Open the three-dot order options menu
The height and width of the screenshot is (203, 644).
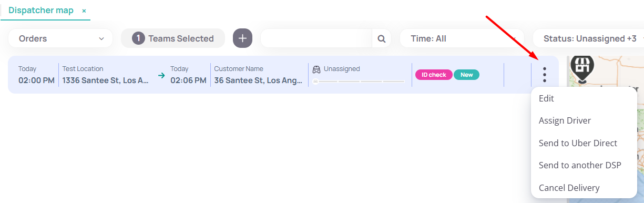(x=545, y=75)
